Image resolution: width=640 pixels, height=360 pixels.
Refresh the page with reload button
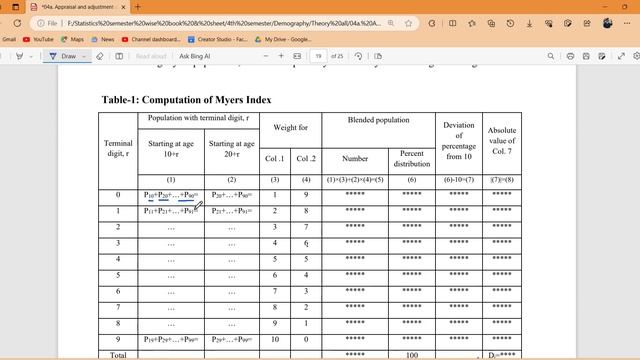(17, 23)
